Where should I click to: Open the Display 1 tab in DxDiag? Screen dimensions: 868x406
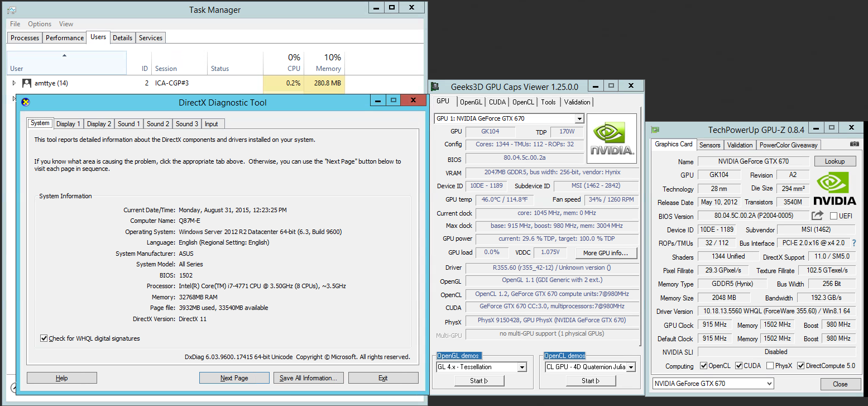pyautogui.click(x=68, y=124)
